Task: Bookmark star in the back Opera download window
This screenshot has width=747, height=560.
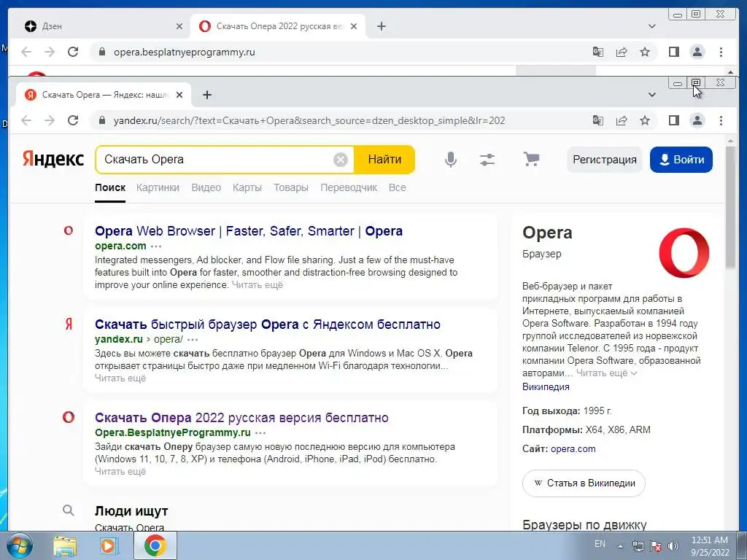Action: point(645,52)
